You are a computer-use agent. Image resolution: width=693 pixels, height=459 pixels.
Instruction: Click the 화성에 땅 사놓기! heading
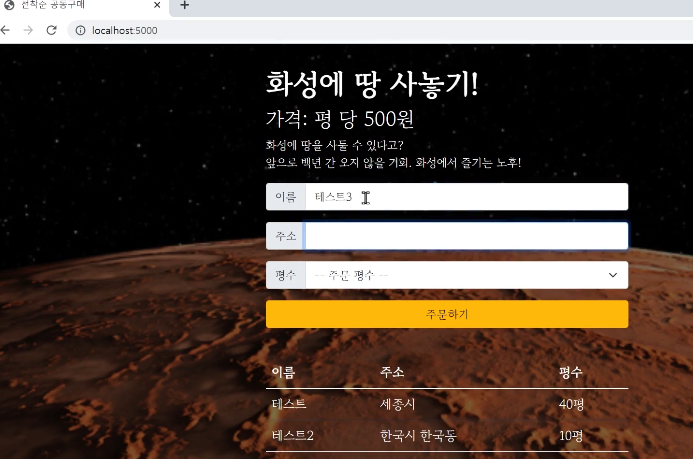(372, 84)
